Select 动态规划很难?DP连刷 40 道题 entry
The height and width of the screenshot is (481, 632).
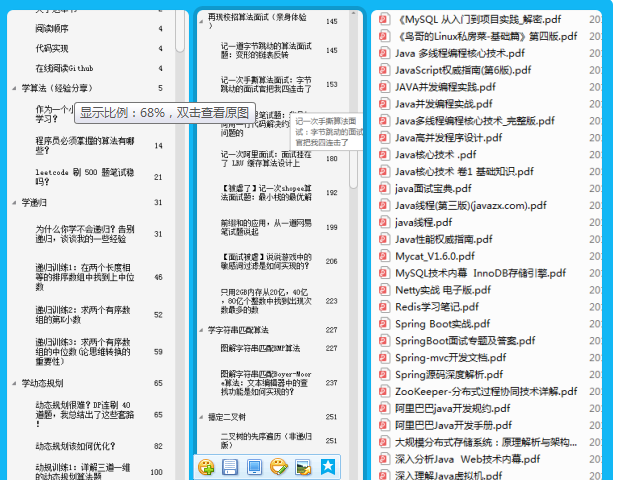85,414
